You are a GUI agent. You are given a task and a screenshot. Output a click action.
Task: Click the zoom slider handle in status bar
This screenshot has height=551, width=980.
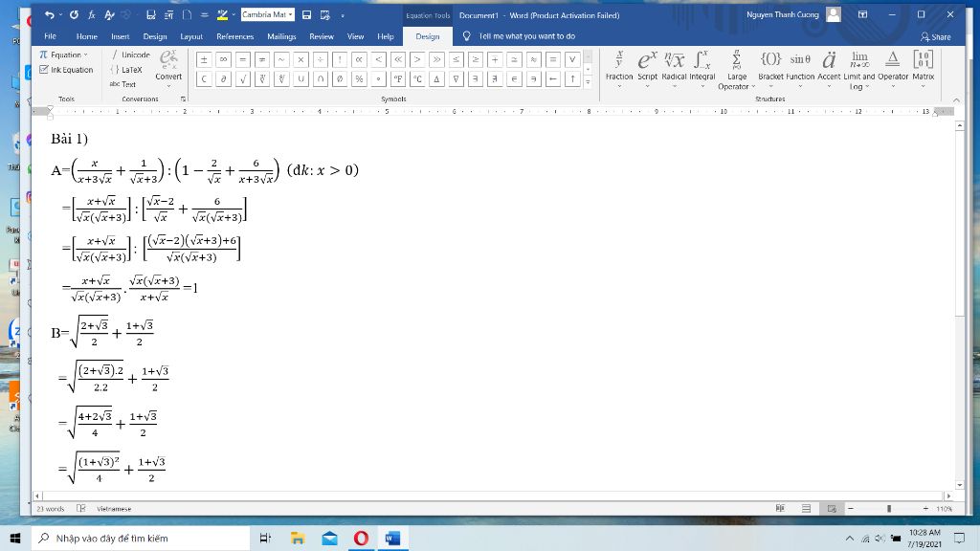[889, 509]
